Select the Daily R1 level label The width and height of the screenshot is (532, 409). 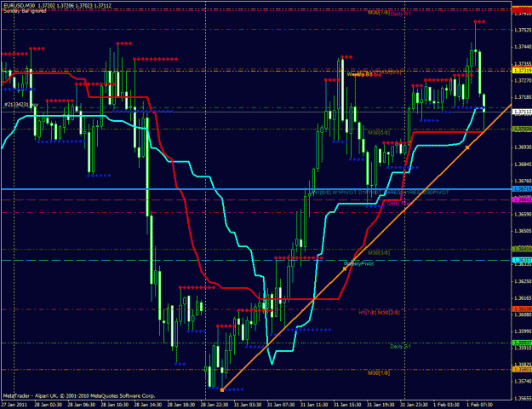coord(400,14)
